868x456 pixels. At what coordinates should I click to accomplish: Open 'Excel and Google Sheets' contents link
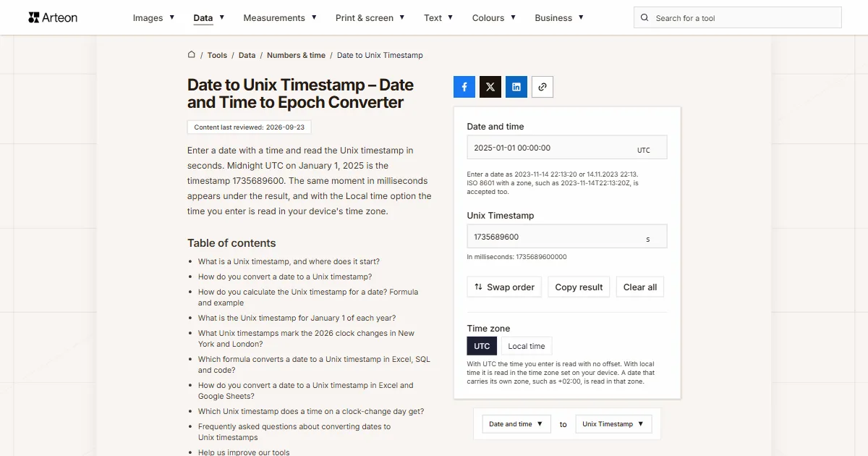coord(306,391)
